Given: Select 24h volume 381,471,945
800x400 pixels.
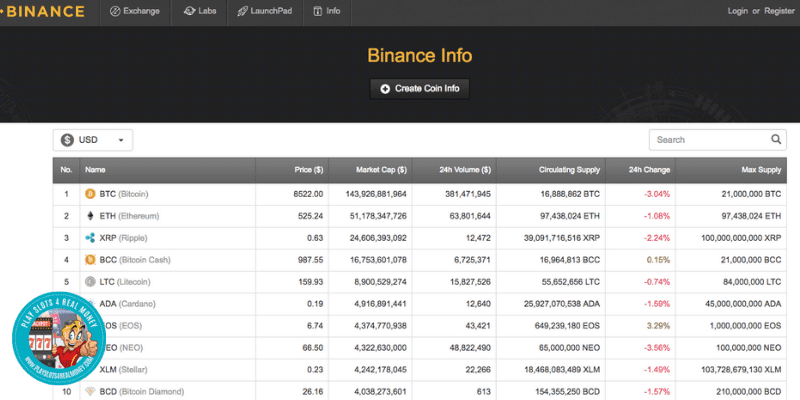Looking at the screenshot, I should pyautogui.click(x=462, y=194).
